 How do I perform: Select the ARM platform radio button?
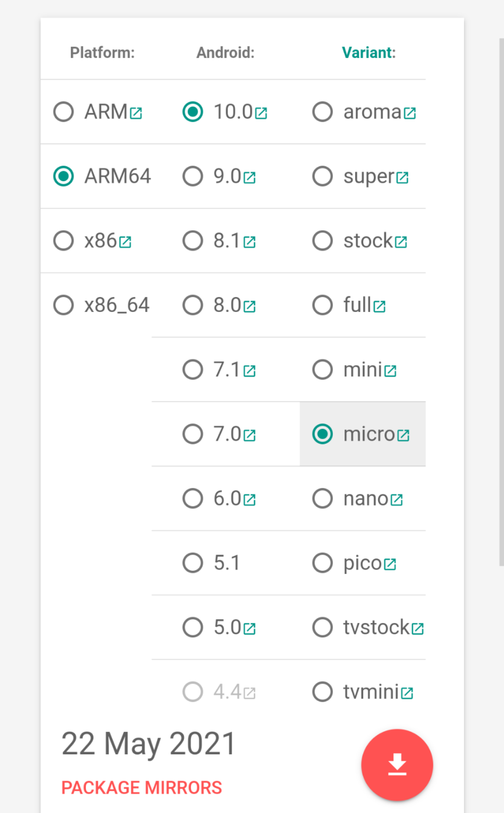[x=63, y=112]
